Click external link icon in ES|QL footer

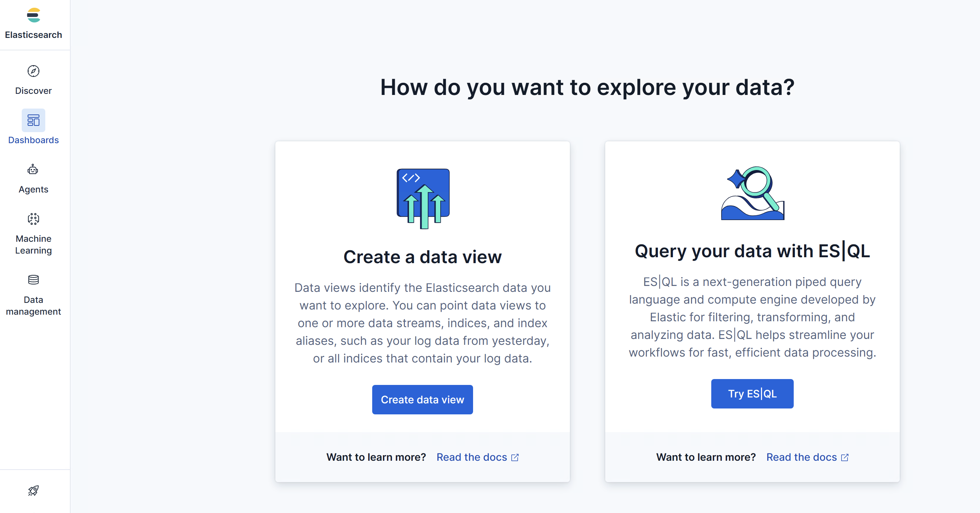[845, 457]
